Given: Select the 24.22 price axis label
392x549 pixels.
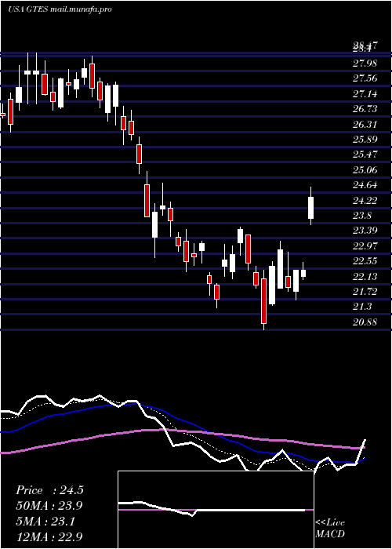Looking at the screenshot, I should click(365, 200).
